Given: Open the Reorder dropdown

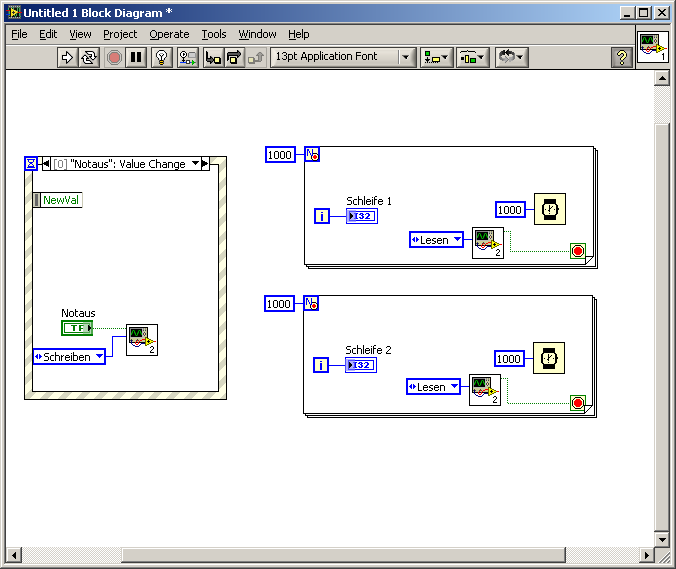Looking at the screenshot, I should coord(511,57).
